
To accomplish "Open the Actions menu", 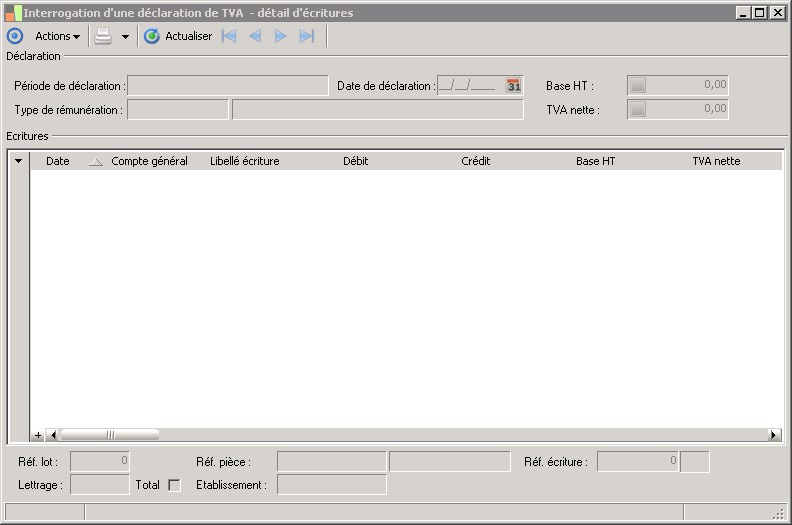I will tap(57, 36).
